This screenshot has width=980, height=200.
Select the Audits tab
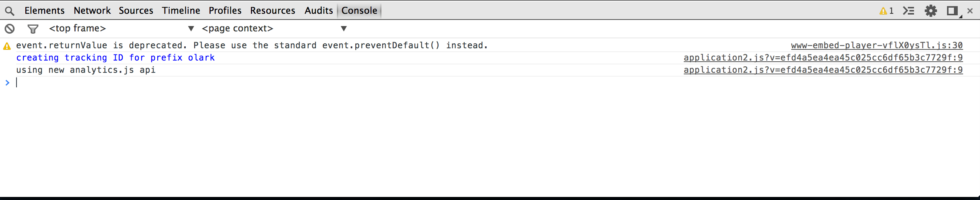tap(318, 11)
